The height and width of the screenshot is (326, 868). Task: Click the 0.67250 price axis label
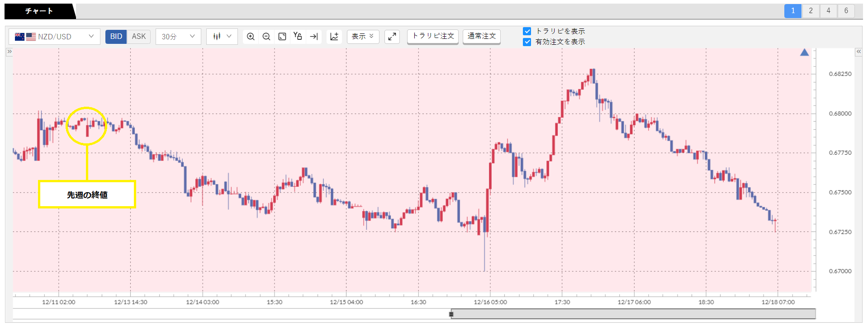tap(840, 232)
